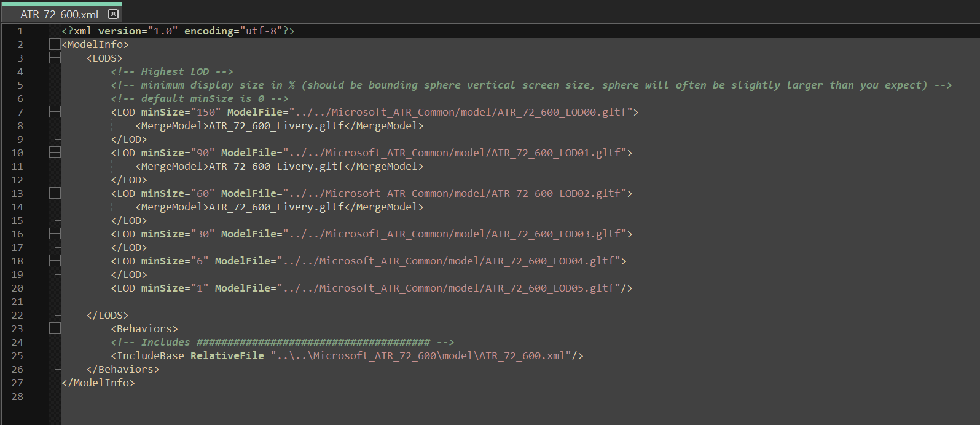Image resolution: width=980 pixels, height=425 pixels.
Task: Click line number 1 in the gutter
Action: 20,31
